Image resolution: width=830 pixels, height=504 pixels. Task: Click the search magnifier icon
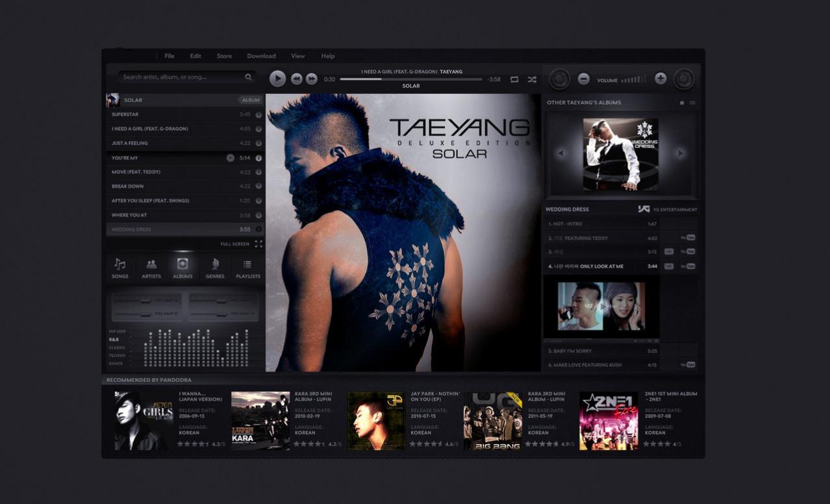point(248,77)
